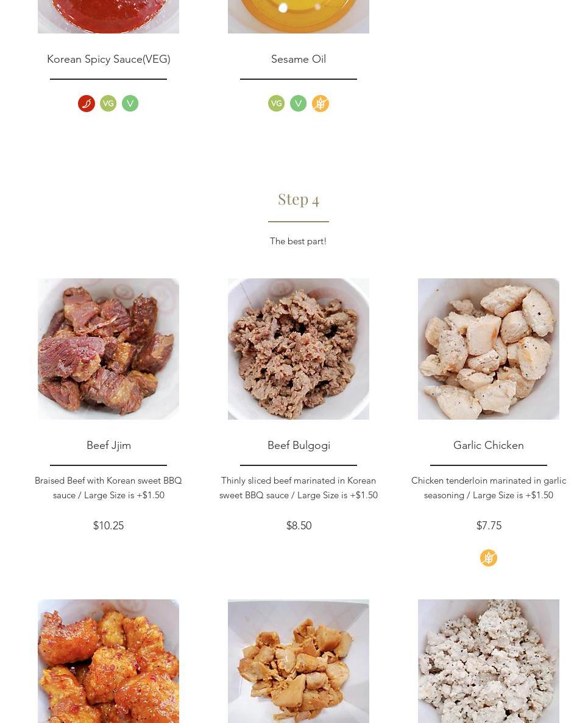Open the white crumbled protein photo in the bottom row
Screen dimensions: 588x723
coord(489,661)
